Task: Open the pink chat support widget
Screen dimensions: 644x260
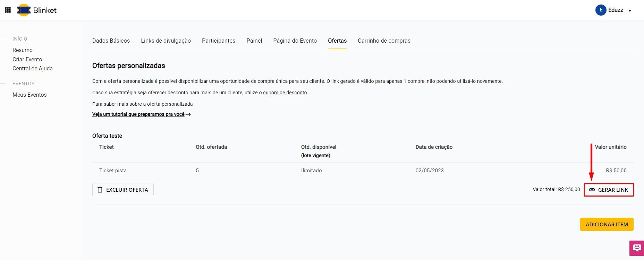Action: [x=636, y=248]
